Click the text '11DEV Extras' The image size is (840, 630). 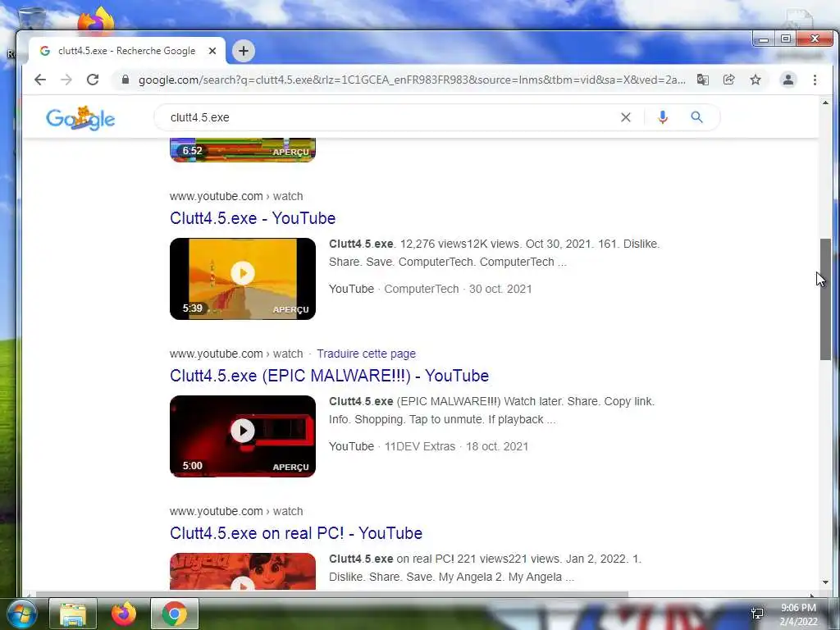coord(420,446)
